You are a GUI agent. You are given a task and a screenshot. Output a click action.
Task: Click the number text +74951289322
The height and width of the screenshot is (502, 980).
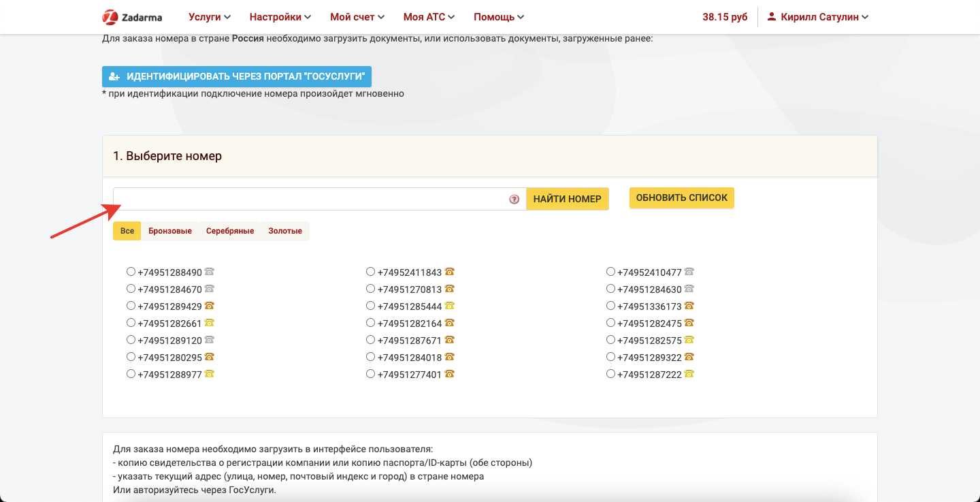pos(649,357)
